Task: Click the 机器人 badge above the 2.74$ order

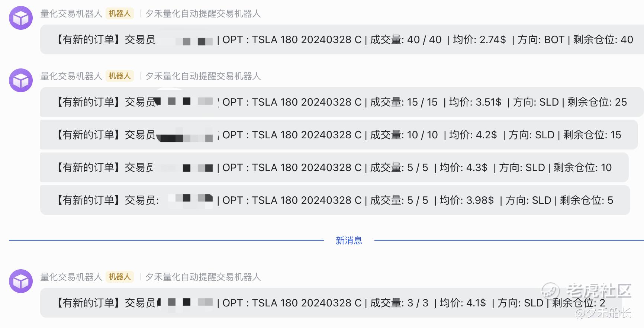Action: tap(119, 14)
